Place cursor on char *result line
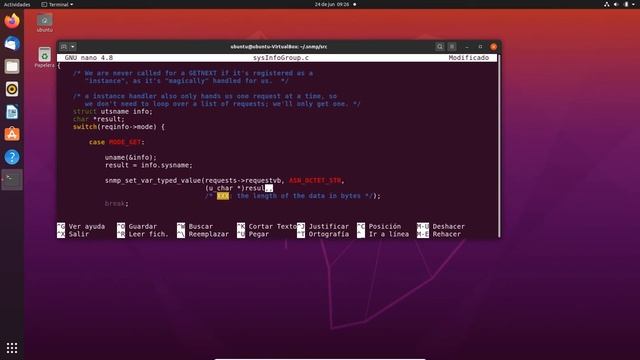Screen dimensions: 640x360 coord(98,119)
